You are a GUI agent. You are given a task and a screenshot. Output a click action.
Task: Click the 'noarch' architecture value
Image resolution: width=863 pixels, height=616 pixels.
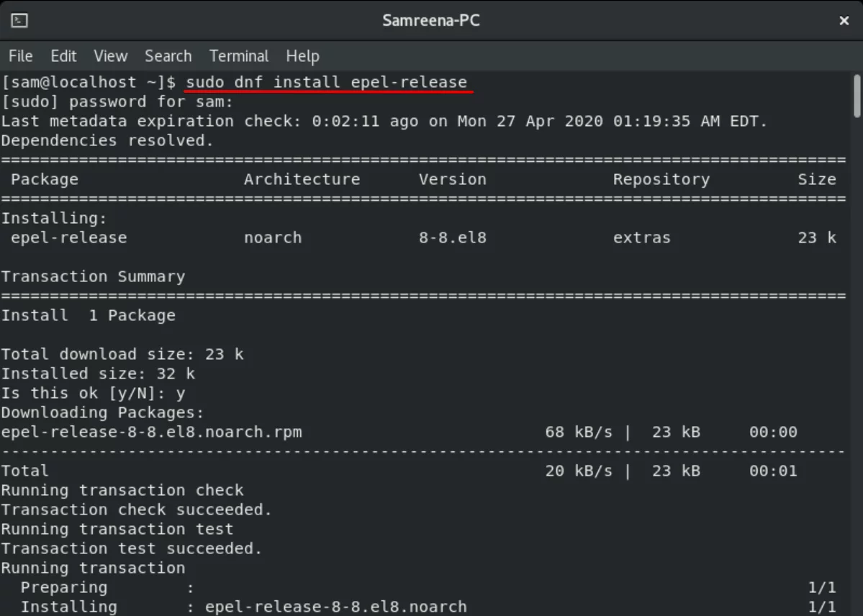tap(273, 237)
